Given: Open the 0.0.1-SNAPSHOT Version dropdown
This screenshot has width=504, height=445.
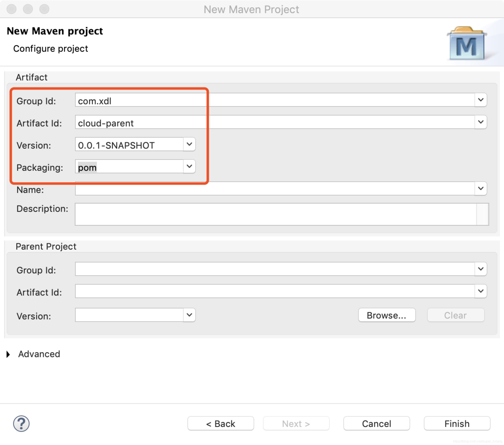Looking at the screenshot, I should (x=189, y=144).
